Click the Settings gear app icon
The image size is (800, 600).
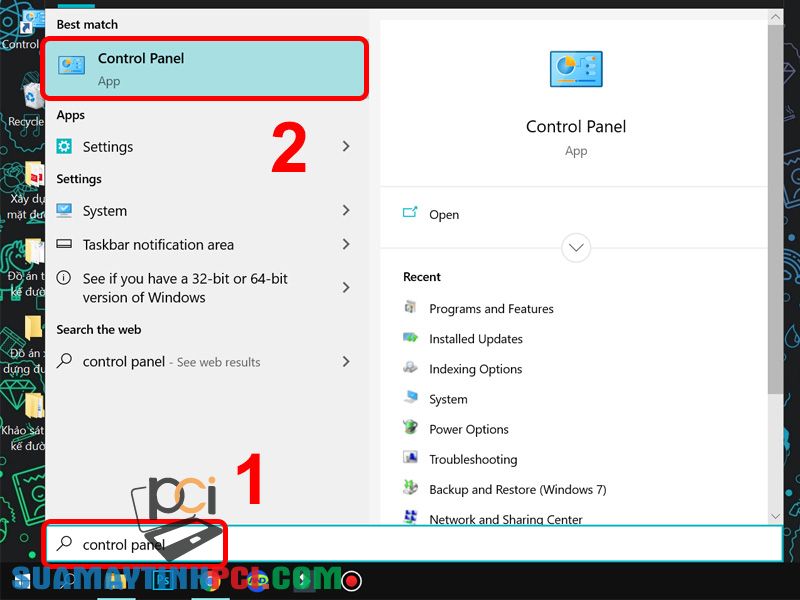(64, 146)
